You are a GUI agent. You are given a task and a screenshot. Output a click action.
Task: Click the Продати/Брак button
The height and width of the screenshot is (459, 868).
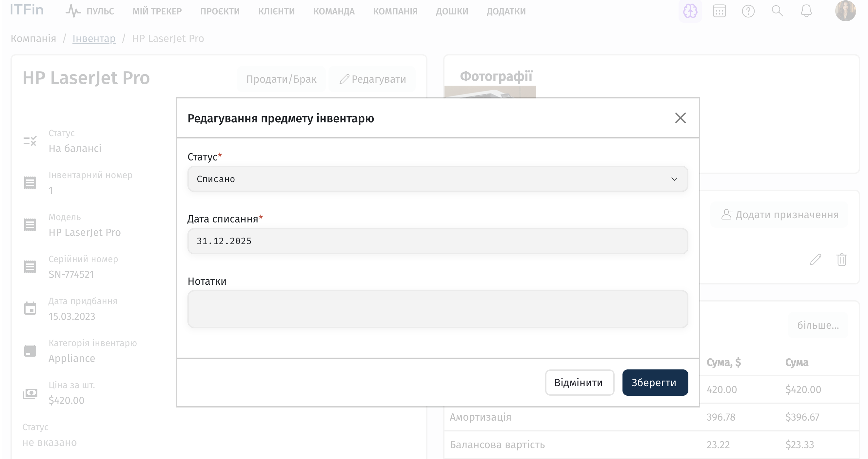(281, 79)
